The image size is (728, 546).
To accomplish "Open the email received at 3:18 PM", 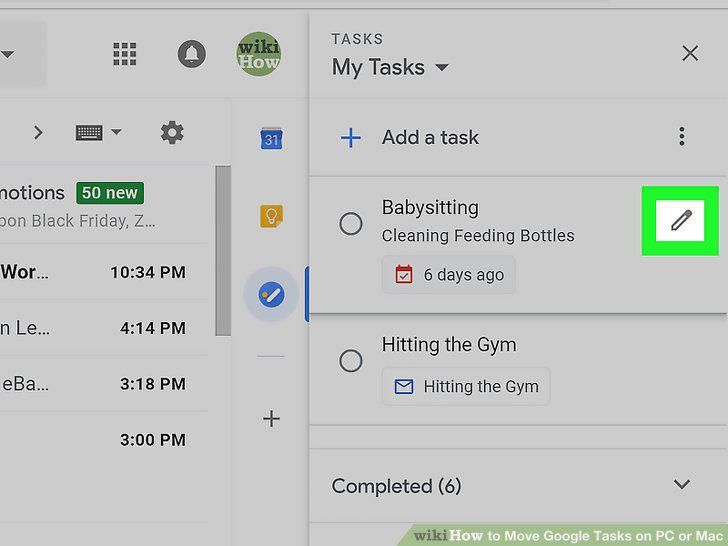I will tap(103, 384).
